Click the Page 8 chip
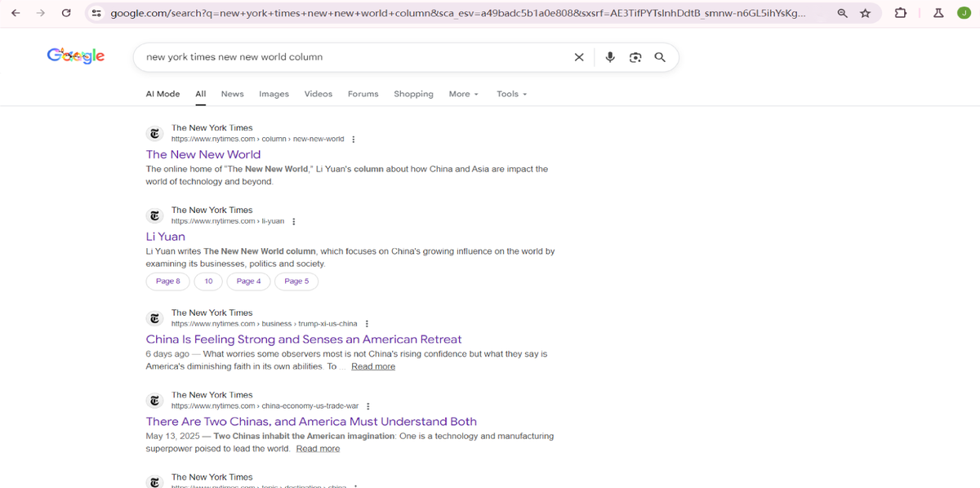980x488 pixels. click(167, 282)
